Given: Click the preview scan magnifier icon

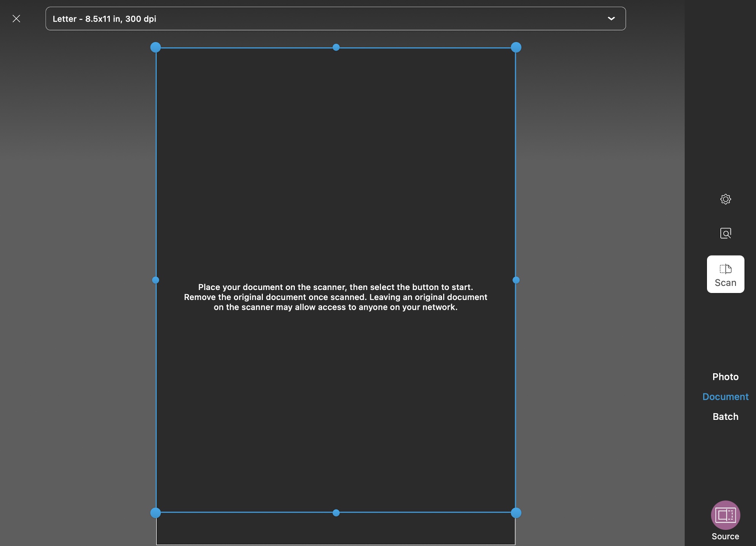Looking at the screenshot, I should [x=725, y=233].
